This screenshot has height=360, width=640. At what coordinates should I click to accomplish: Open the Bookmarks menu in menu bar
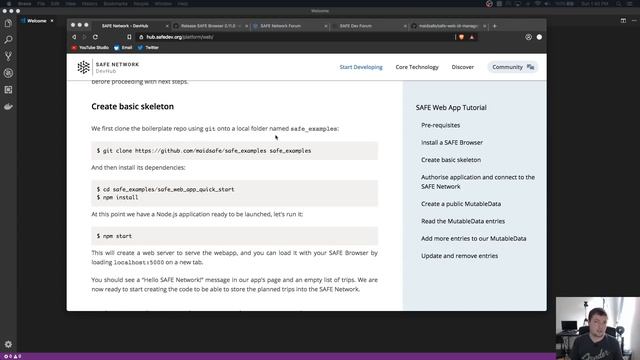tap(116, 4)
